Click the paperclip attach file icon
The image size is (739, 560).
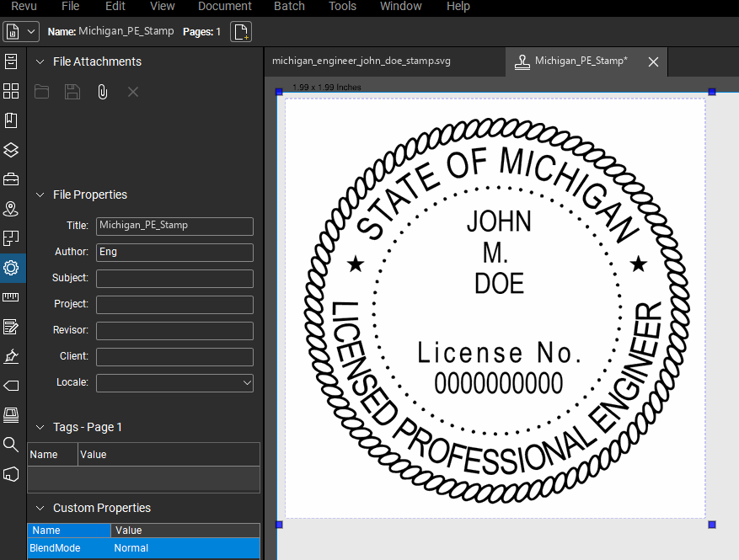click(x=102, y=92)
